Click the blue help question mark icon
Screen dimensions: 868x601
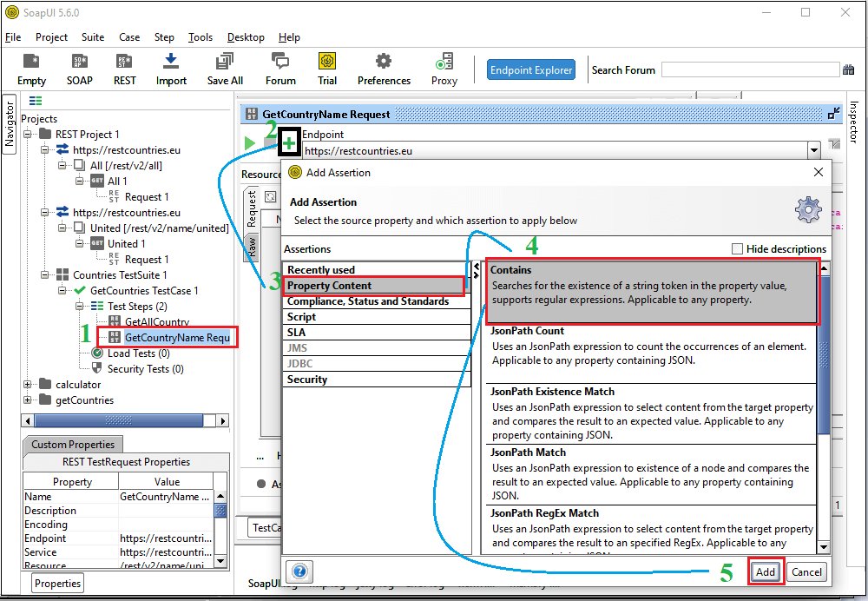click(x=299, y=571)
